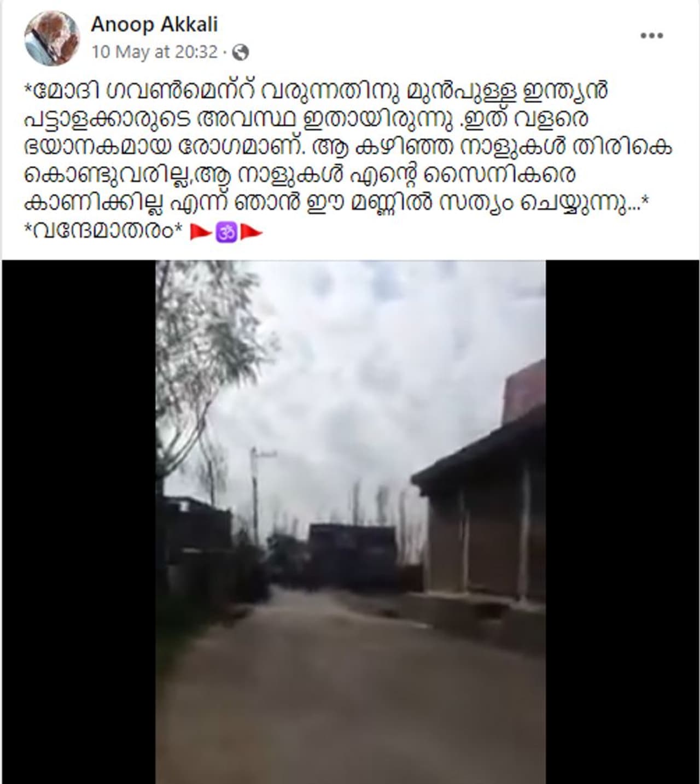This screenshot has width=700, height=784.
Task: Click the public globe privacy icon
Action: point(240,52)
